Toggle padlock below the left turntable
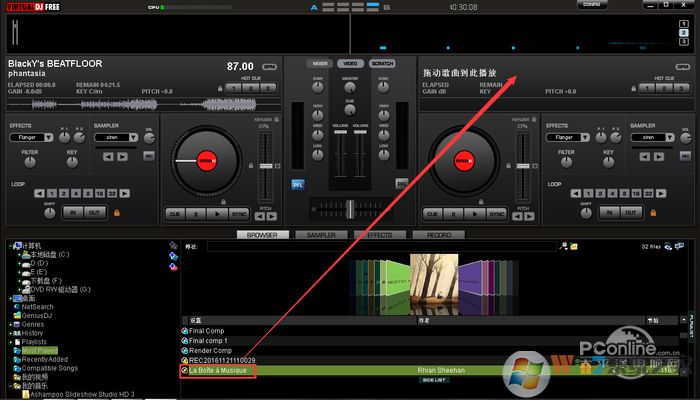Image resolution: width=700 pixels, height=400 pixels. coord(223,202)
